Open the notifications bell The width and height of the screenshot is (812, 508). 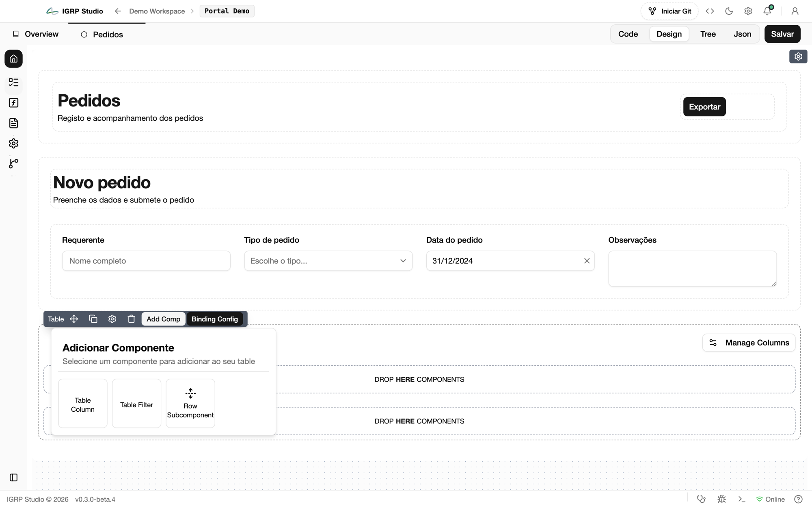(x=767, y=11)
